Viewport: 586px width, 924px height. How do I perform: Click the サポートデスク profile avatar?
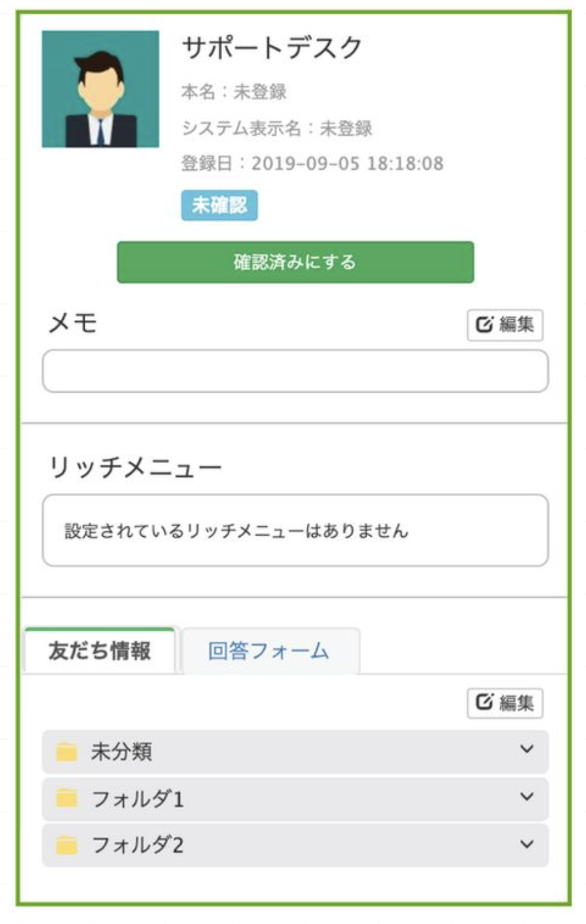coord(100,89)
